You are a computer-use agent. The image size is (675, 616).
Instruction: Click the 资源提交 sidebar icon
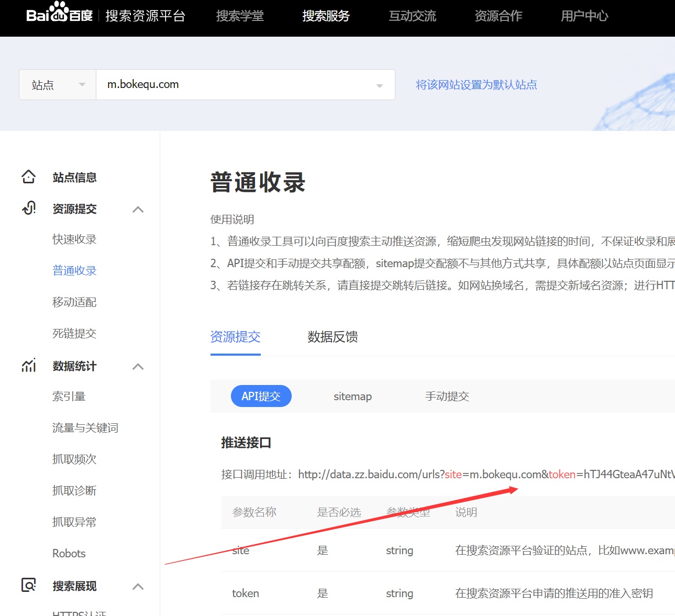[x=29, y=208]
